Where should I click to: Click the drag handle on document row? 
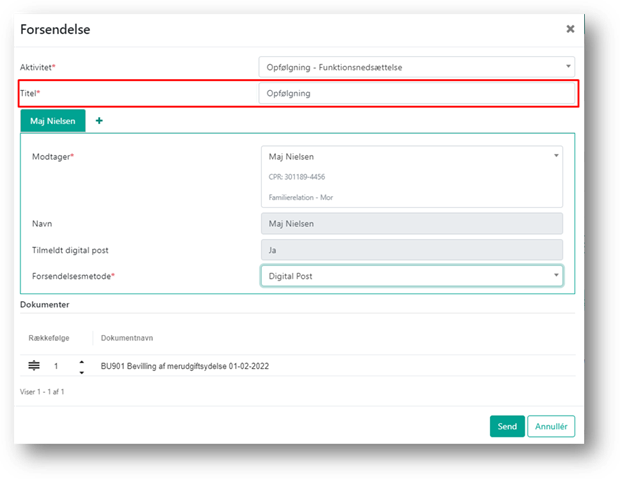click(34, 366)
